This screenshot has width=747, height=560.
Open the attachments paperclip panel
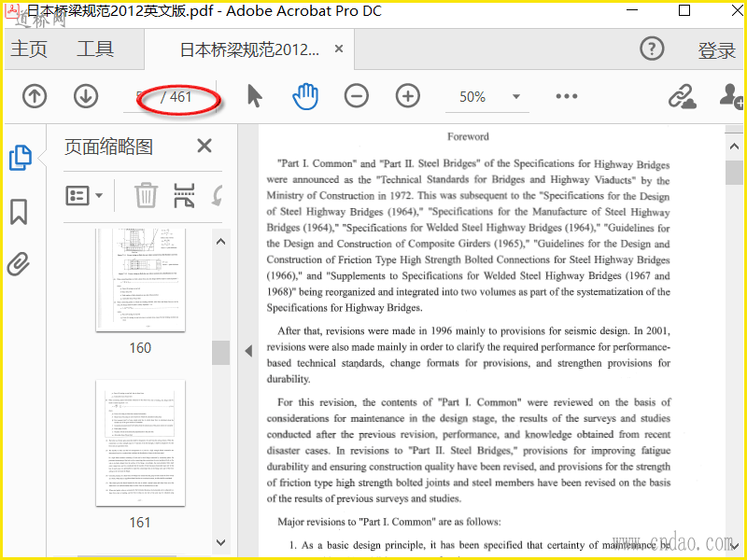(x=19, y=264)
